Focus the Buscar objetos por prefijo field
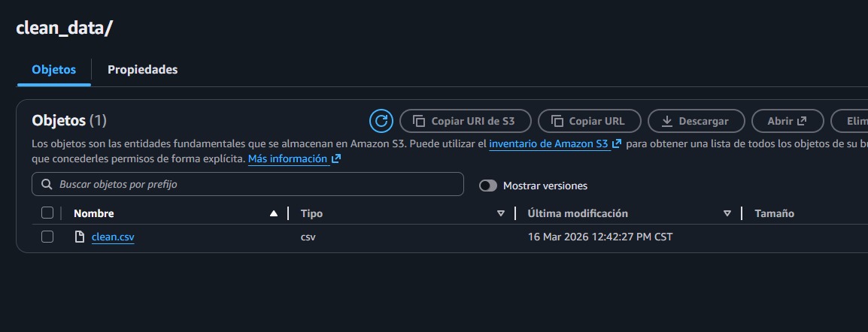 (256, 184)
